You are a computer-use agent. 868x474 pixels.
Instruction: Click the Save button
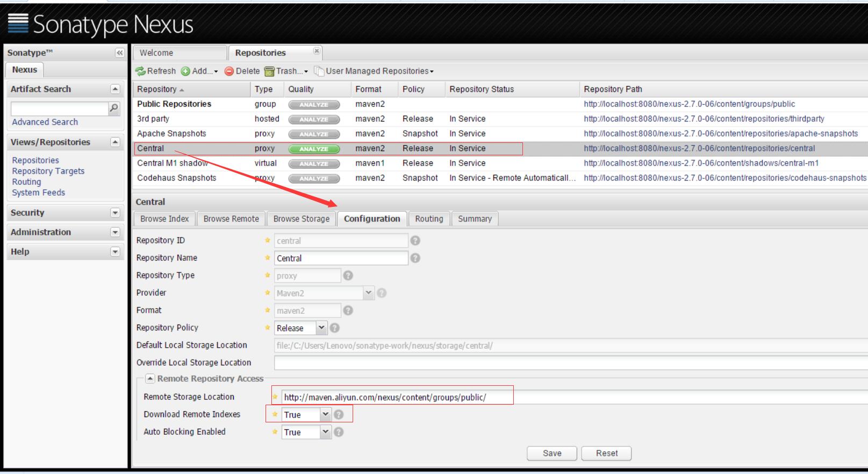tap(552, 453)
